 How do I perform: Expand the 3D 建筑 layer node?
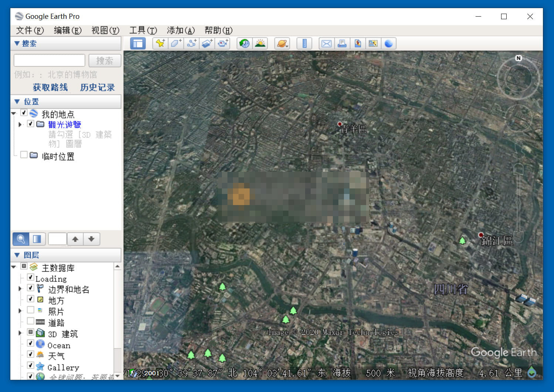tap(20, 333)
